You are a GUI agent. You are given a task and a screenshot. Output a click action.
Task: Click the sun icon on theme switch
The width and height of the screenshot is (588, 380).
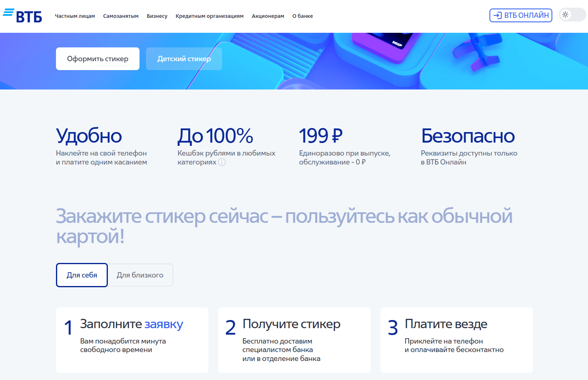click(565, 15)
